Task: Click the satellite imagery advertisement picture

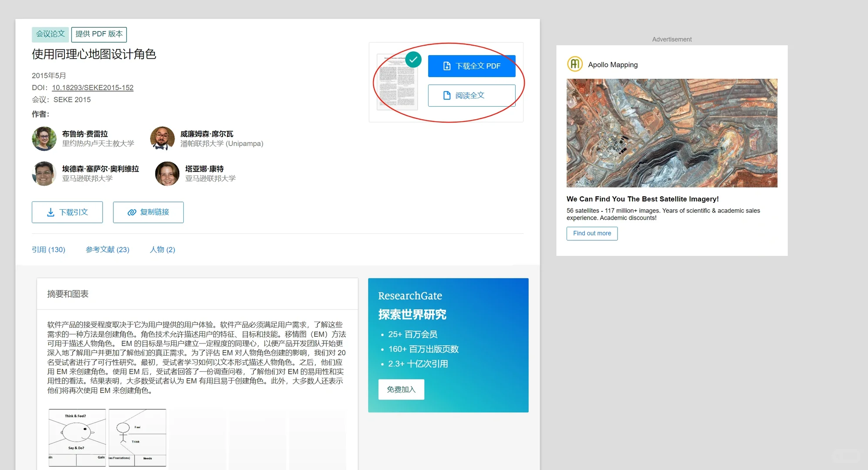Action: [672, 133]
